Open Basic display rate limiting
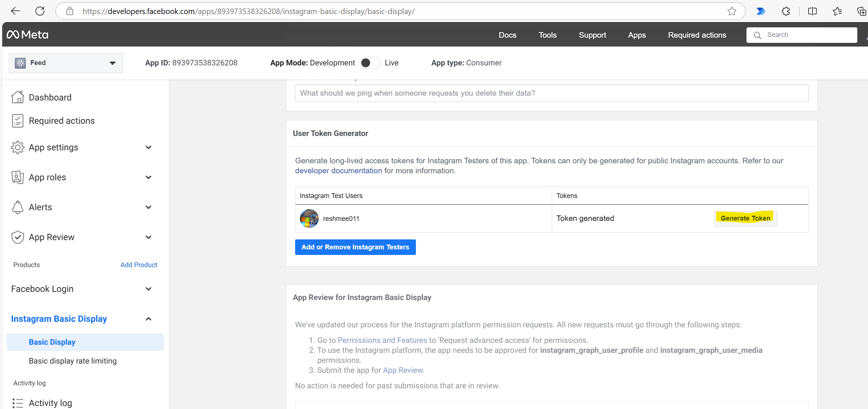Screen dimensions: 868x409 [x=73, y=361]
